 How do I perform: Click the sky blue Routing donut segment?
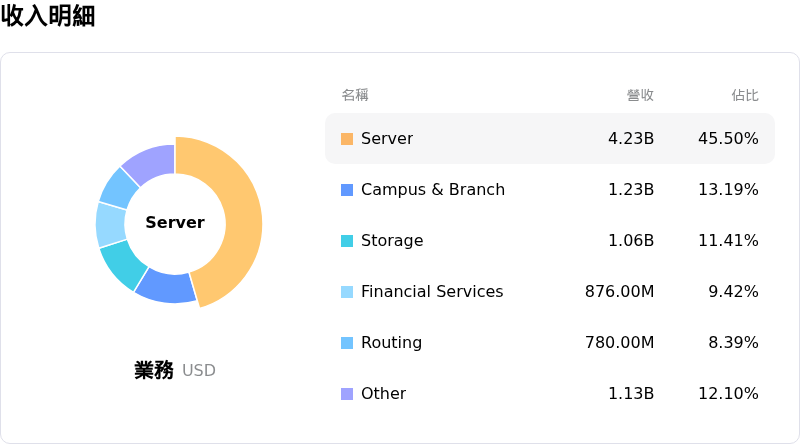click(119, 188)
